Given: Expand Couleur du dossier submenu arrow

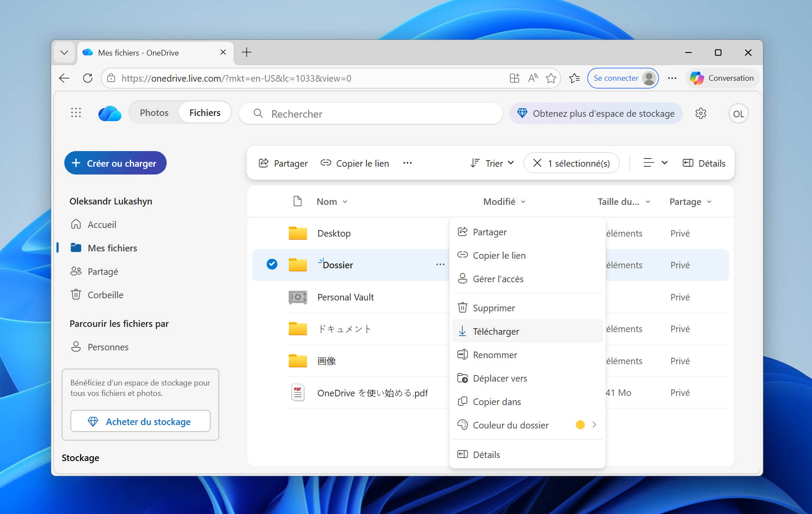Looking at the screenshot, I should pos(594,425).
